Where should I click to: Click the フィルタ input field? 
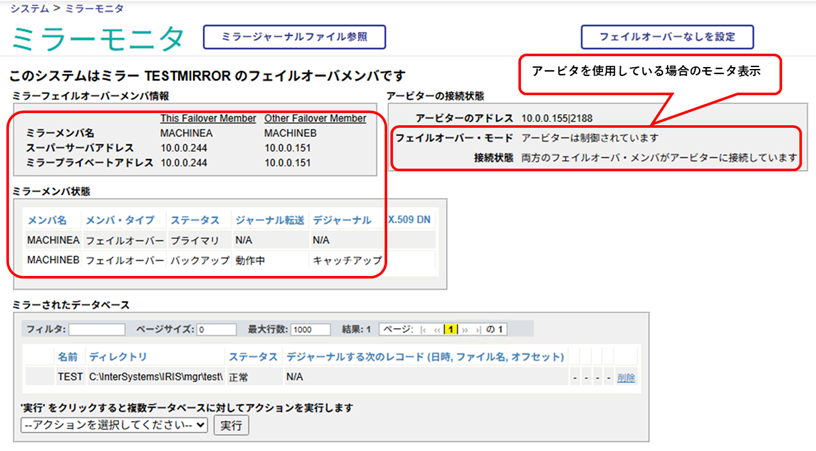point(97,329)
